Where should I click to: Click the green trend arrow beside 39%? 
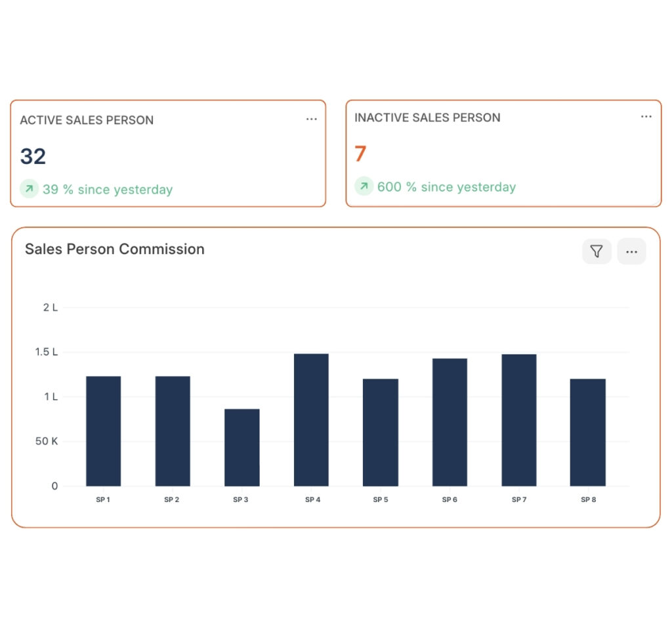tap(28, 188)
